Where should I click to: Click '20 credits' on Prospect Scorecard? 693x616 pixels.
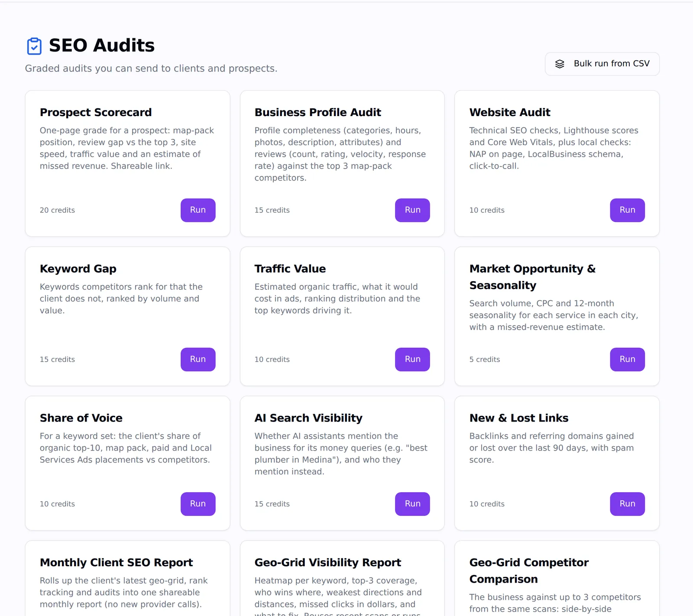coord(57,210)
